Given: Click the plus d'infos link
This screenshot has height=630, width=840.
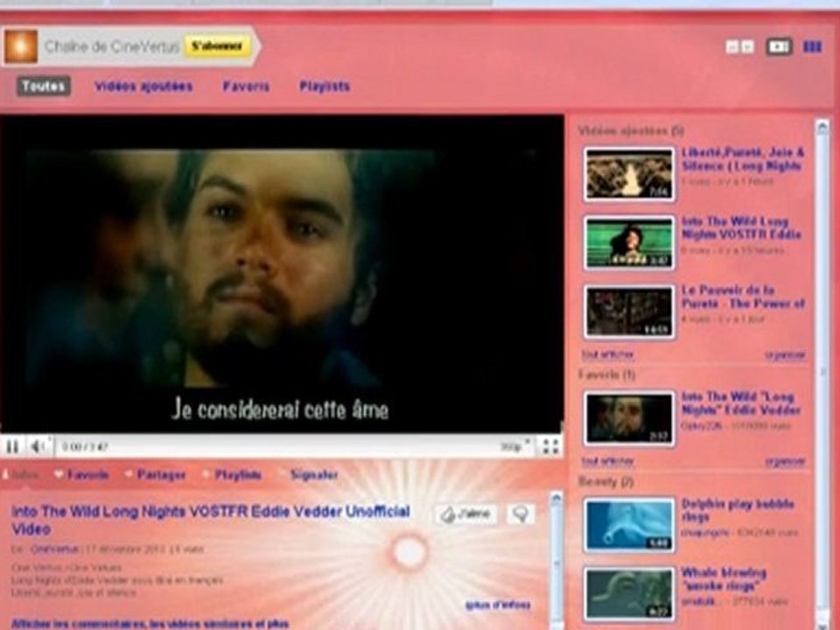Looking at the screenshot, I should (x=498, y=605).
